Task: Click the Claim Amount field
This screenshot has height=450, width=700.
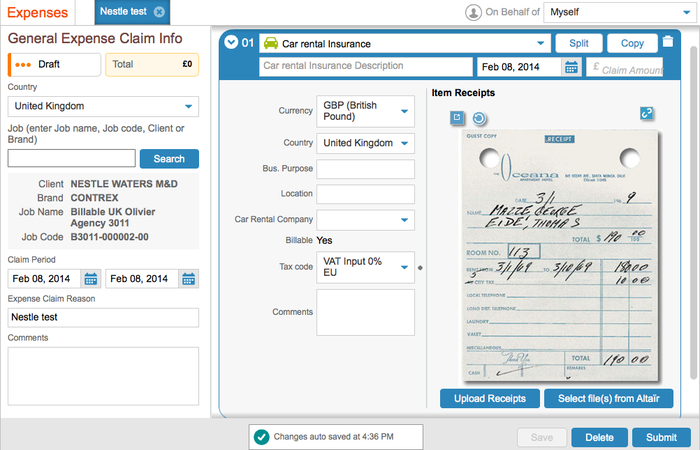Action: (625, 67)
